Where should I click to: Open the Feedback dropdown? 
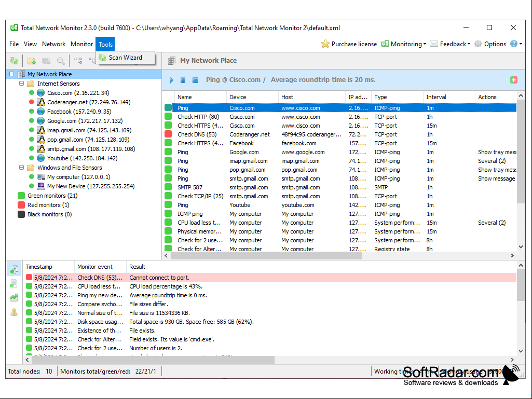tap(450, 44)
